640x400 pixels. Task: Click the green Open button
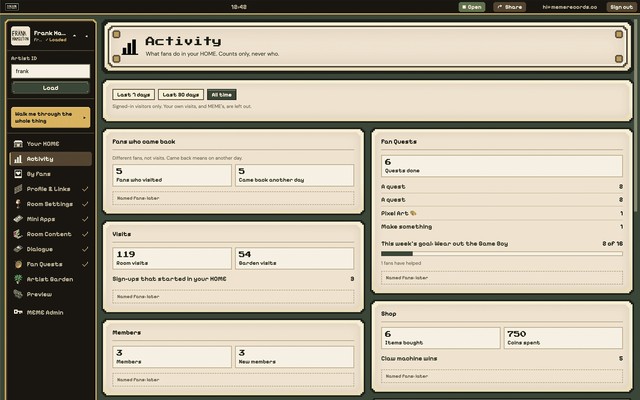(472, 7)
